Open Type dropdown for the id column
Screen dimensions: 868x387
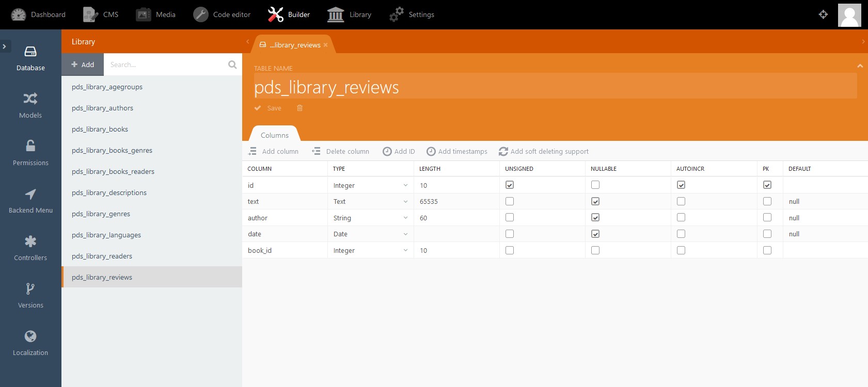(x=370, y=185)
